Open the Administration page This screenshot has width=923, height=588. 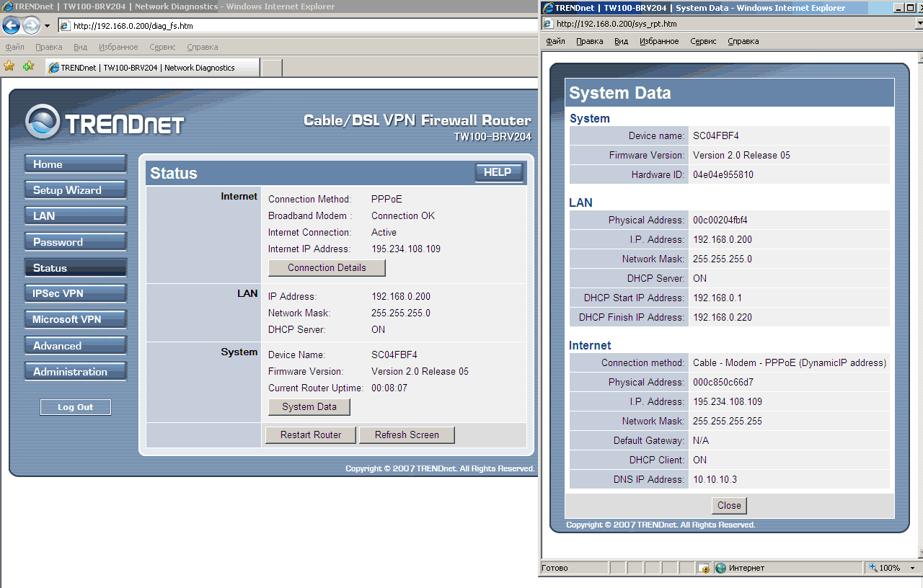point(76,372)
